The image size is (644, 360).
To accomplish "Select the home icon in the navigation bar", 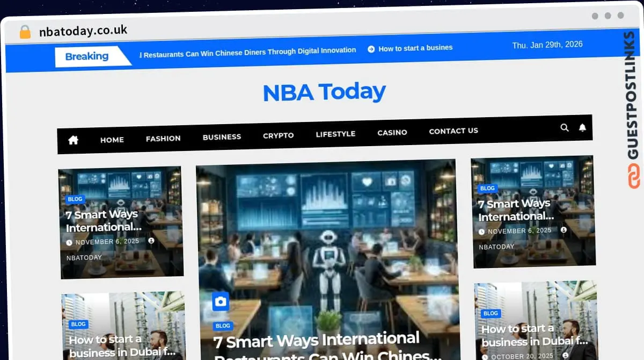I will pyautogui.click(x=72, y=140).
